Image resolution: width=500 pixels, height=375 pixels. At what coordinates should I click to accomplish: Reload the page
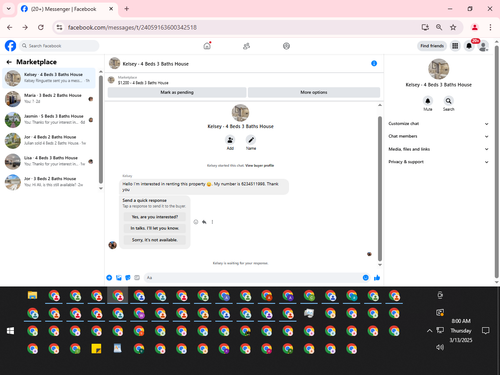tap(41, 27)
